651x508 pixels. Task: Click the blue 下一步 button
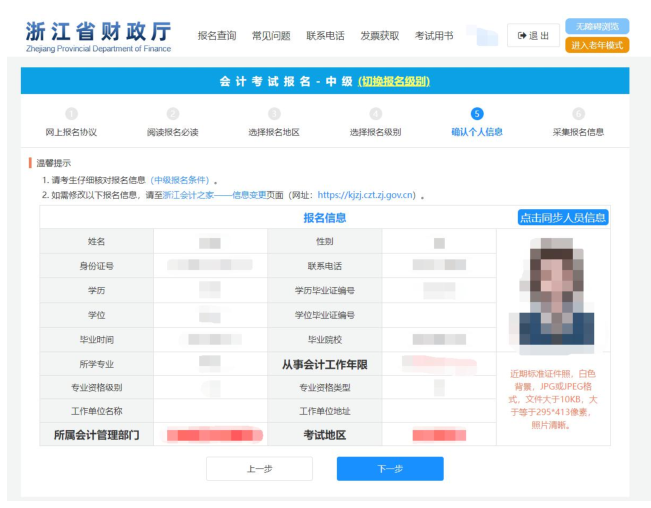click(389, 469)
